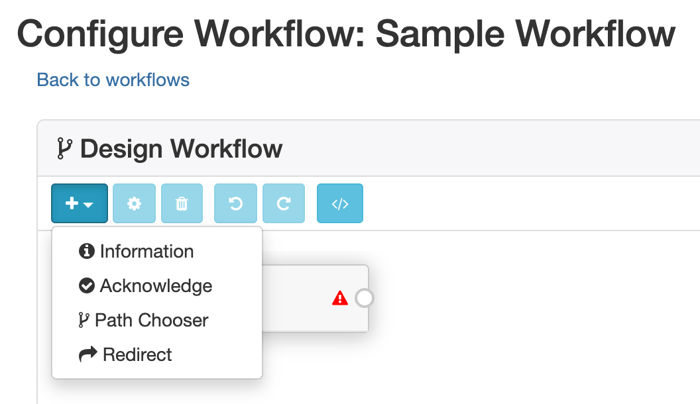The height and width of the screenshot is (404, 700).
Task: Click the trash delete toolbar button
Action: click(181, 204)
